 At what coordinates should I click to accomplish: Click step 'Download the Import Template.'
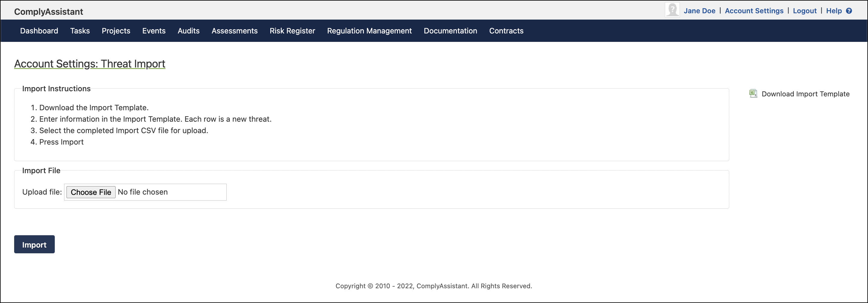coord(94,108)
